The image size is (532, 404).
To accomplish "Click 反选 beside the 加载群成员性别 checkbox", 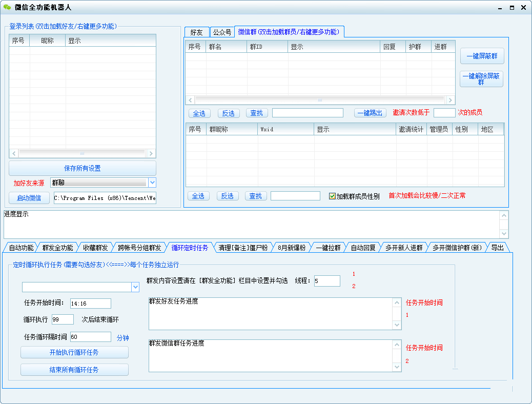I will click(228, 196).
